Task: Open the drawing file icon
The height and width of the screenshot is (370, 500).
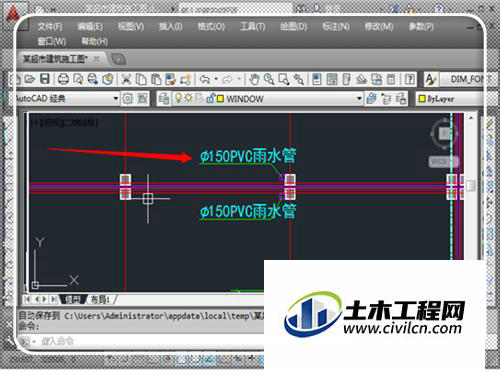Action: pyautogui.click(x=30, y=79)
